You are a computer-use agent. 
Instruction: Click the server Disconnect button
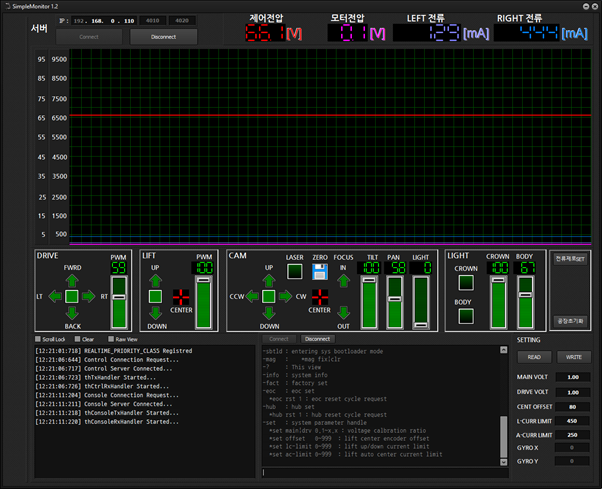(x=164, y=37)
